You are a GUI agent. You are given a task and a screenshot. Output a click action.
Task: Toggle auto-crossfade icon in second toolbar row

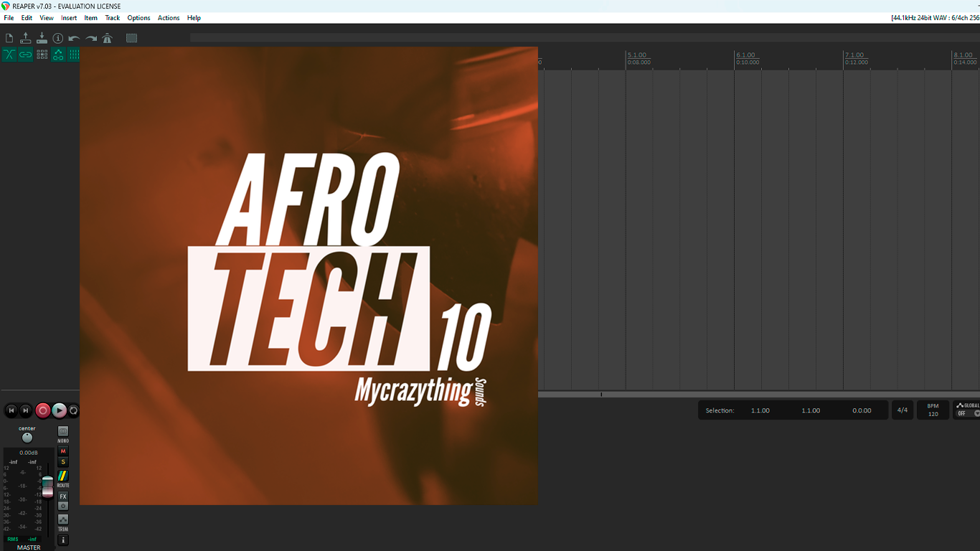(x=9, y=55)
